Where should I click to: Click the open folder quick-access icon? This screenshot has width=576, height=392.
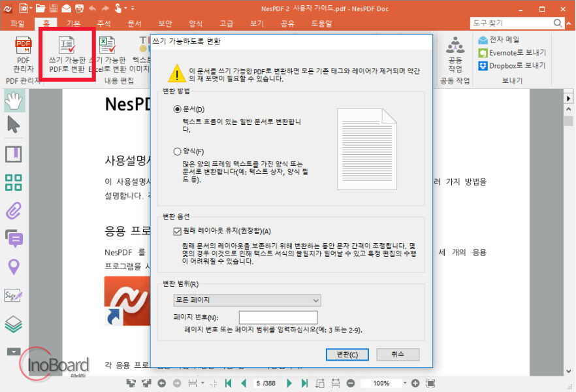point(40,8)
